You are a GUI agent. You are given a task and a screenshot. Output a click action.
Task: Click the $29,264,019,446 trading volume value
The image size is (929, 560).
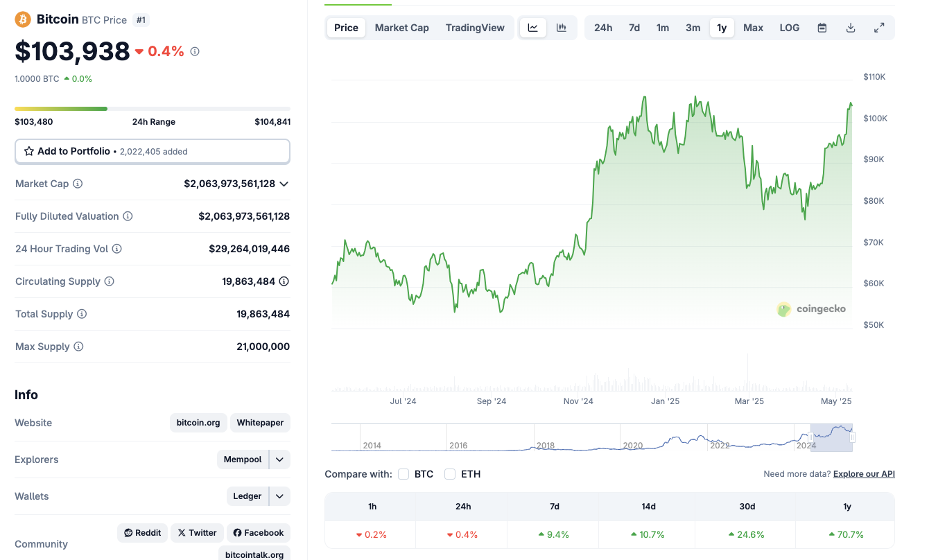(x=250, y=249)
